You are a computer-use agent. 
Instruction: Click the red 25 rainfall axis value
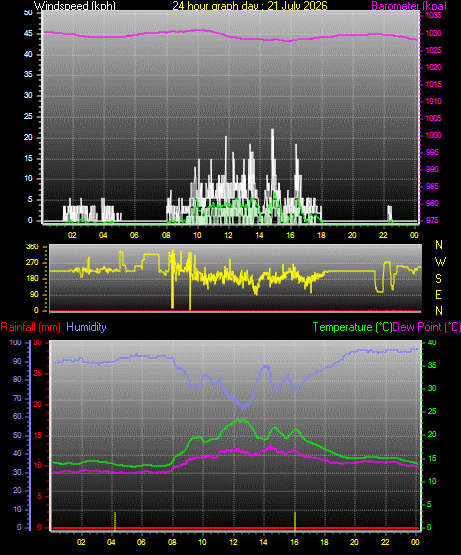tap(38, 373)
